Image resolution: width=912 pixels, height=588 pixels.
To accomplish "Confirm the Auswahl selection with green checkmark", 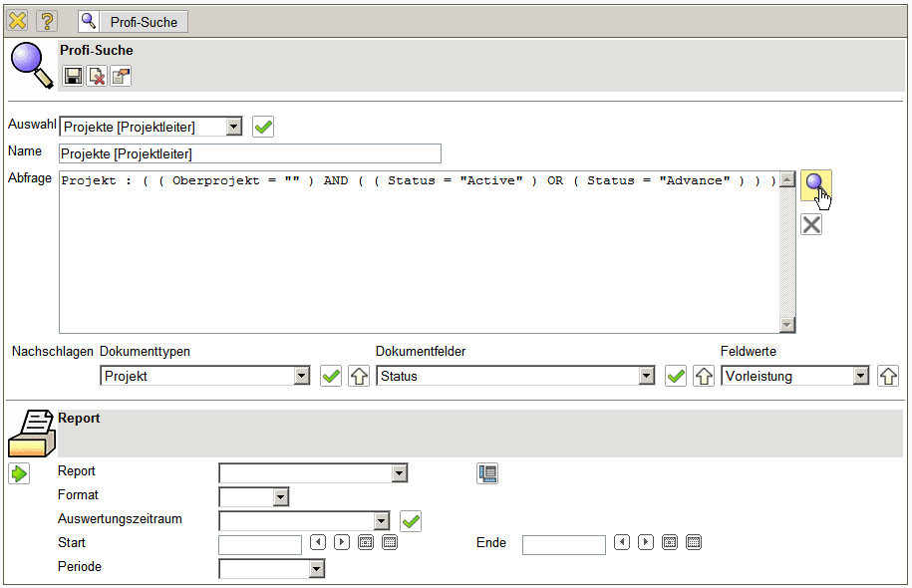I will (263, 127).
